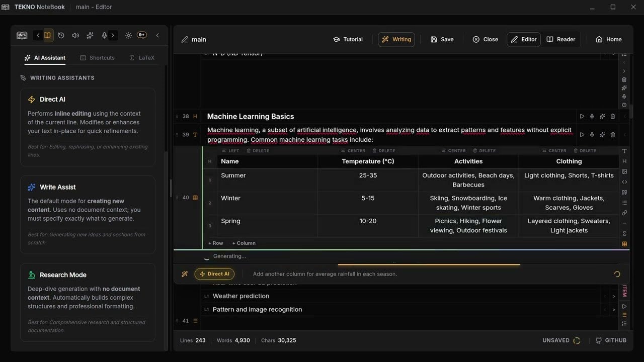This screenshot has width=644, height=362.
Task: Click the TEKNO notebook logo in sidebar toolbar
Action: (x=22, y=35)
